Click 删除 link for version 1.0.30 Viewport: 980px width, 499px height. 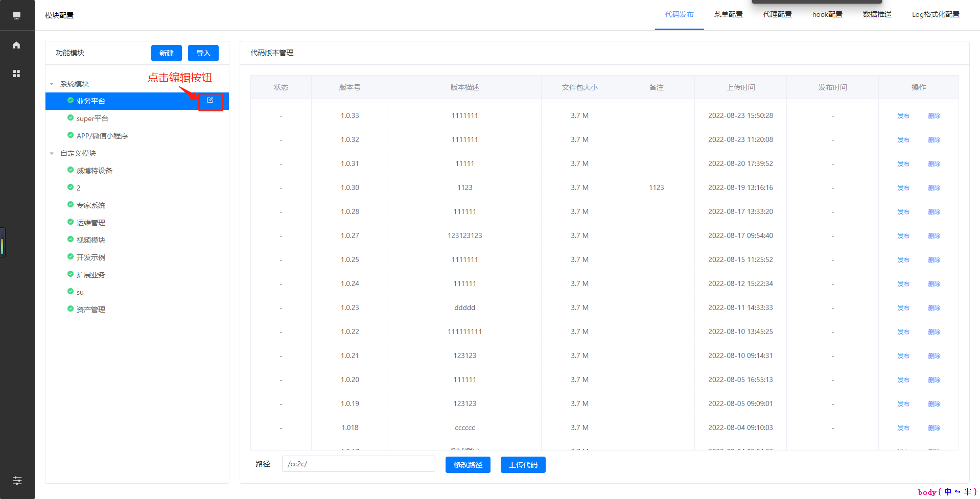(x=934, y=188)
